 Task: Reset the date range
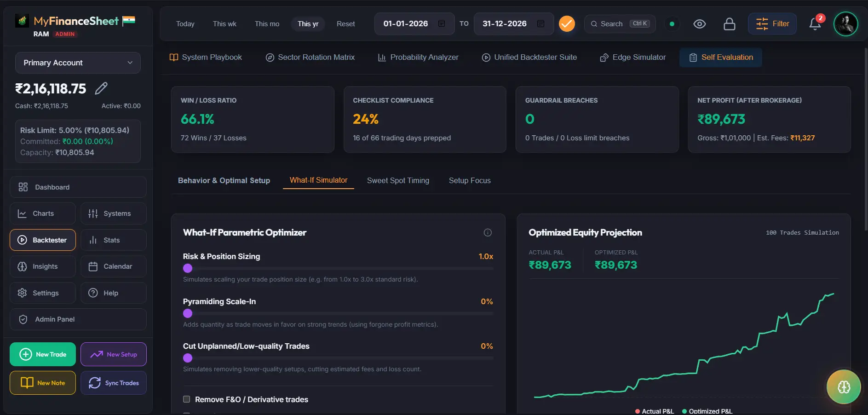(345, 24)
